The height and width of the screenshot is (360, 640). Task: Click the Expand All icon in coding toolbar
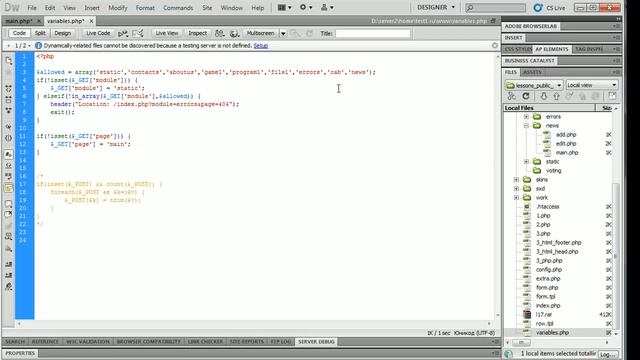point(9,111)
